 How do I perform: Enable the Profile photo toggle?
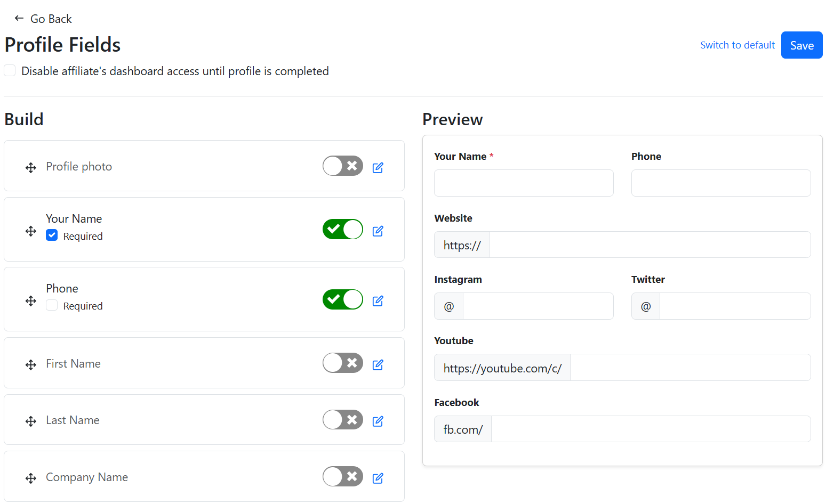pos(342,166)
